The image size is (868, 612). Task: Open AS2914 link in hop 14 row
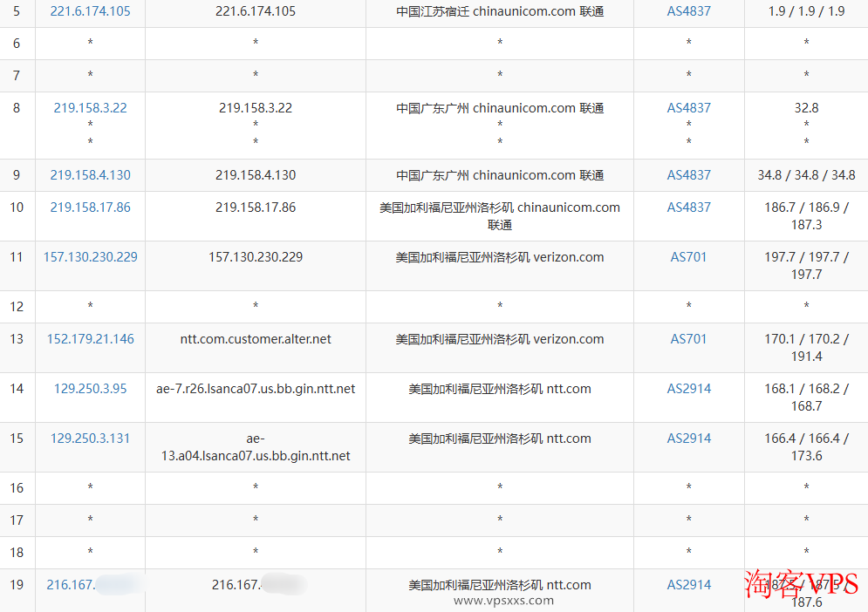tap(688, 389)
